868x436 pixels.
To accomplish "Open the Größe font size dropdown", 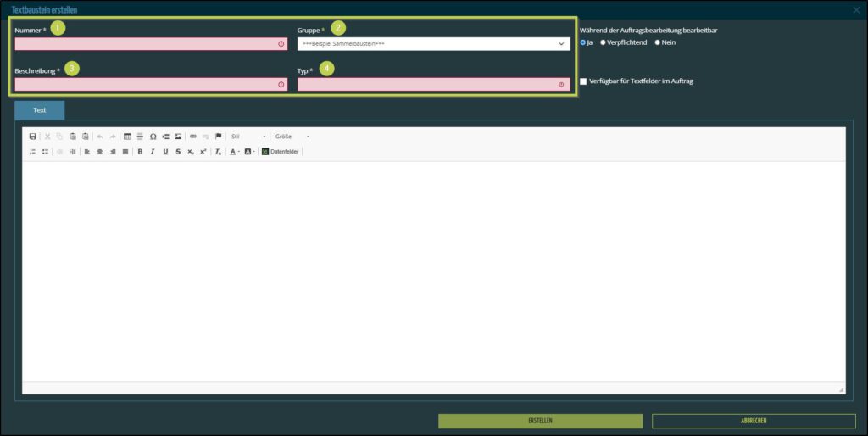I will 292,137.
